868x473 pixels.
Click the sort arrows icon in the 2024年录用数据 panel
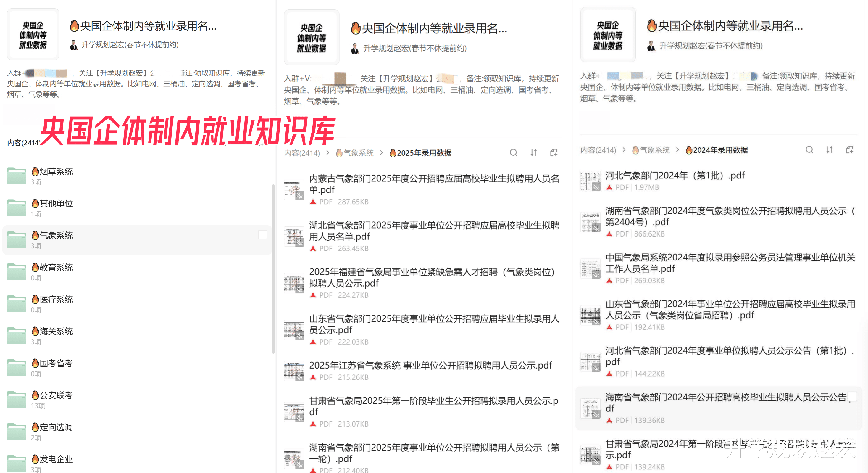830,150
